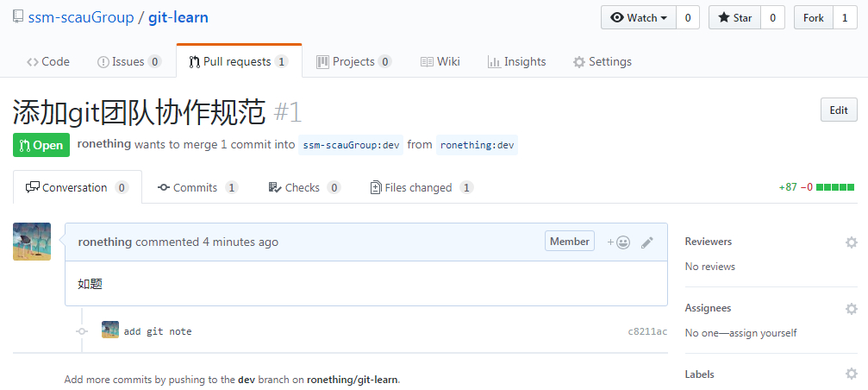
Task: Open the Issues tab
Action: tap(129, 61)
